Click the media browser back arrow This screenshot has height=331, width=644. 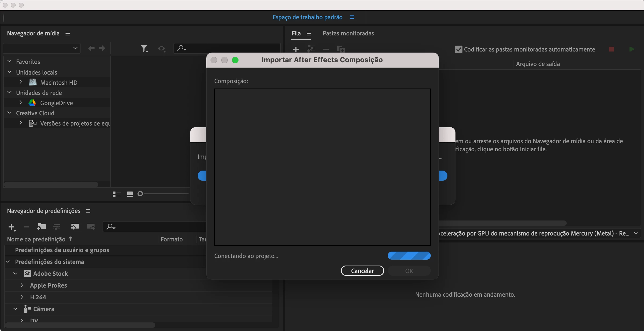coord(91,48)
